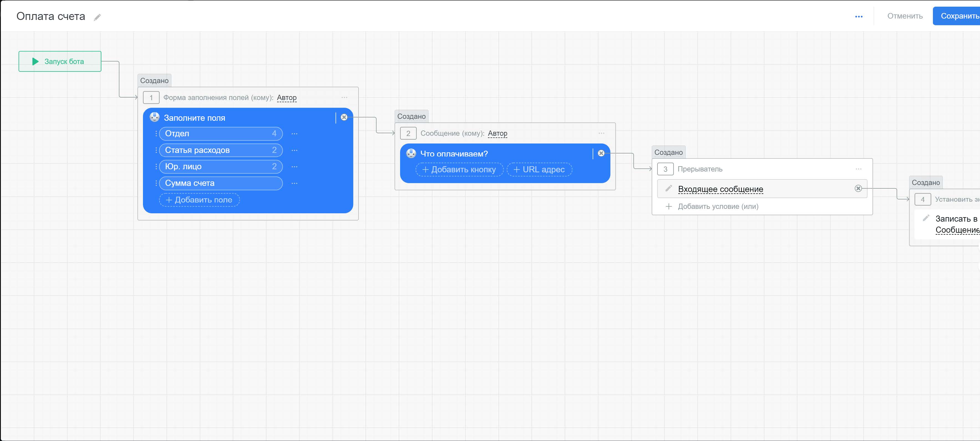Click the circled X connector on Что оплачиваем?
Image resolution: width=980 pixels, height=441 pixels.
pyautogui.click(x=601, y=153)
